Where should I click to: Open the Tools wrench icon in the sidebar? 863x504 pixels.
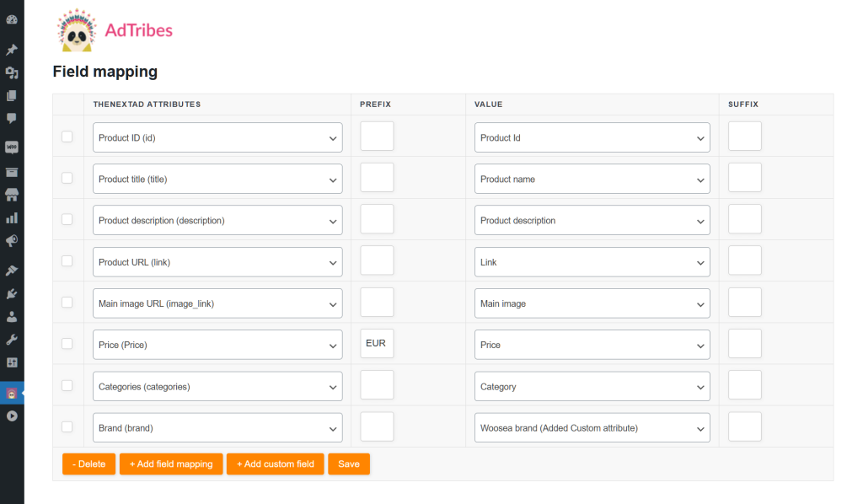click(12, 340)
